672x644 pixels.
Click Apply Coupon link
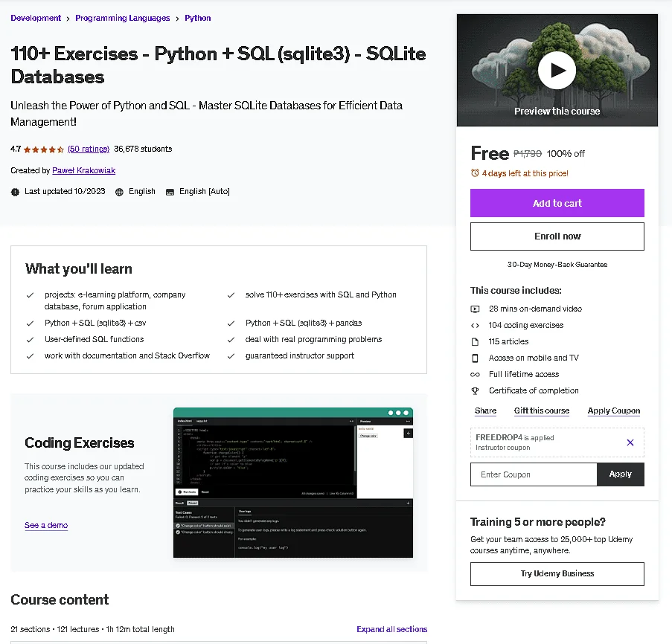pos(614,410)
